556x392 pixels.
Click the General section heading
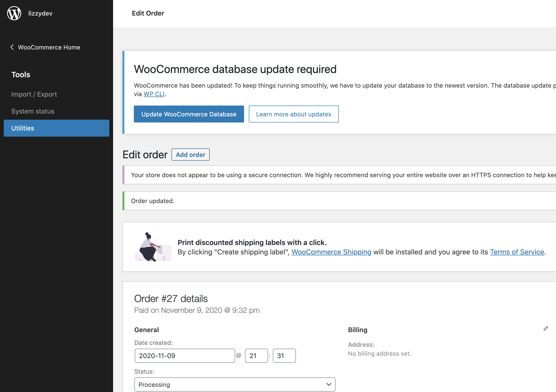pos(147,330)
